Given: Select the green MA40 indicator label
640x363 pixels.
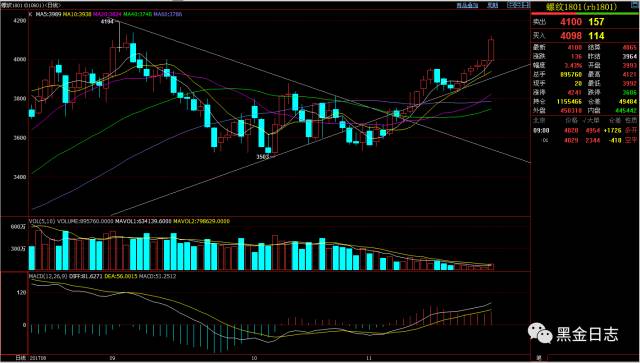Looking at the screenshot, I should (x=138, y=14).
